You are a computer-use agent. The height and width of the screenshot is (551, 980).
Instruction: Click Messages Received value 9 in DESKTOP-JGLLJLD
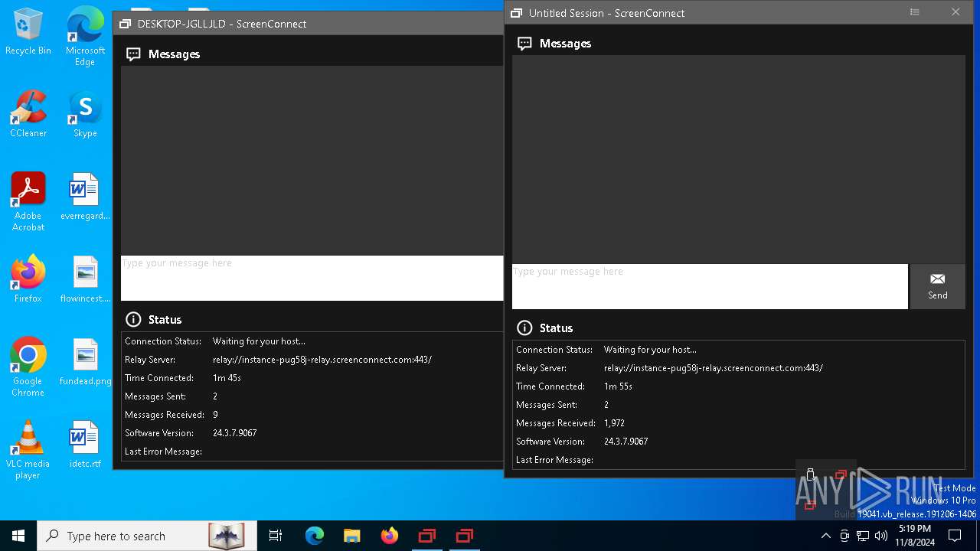pyautogui.click(x=216, y=415)
